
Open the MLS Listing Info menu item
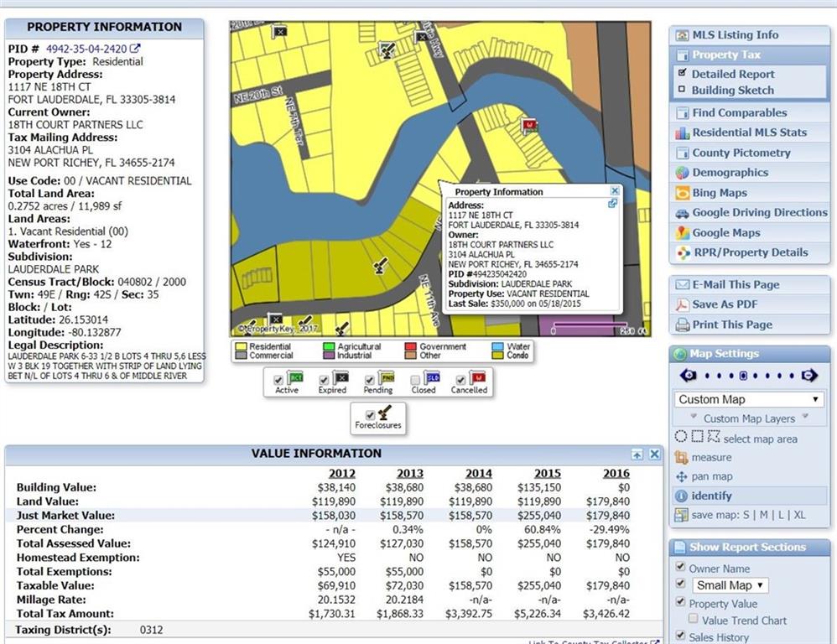[735, 35]
